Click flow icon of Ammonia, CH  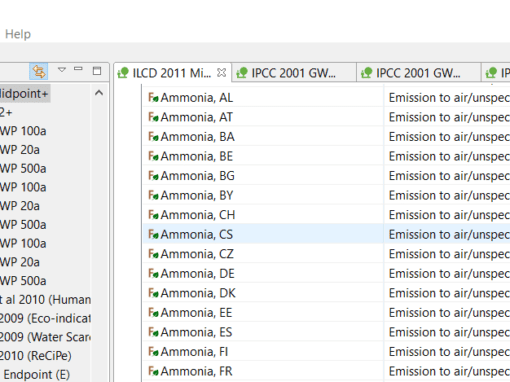click(153, 215)
